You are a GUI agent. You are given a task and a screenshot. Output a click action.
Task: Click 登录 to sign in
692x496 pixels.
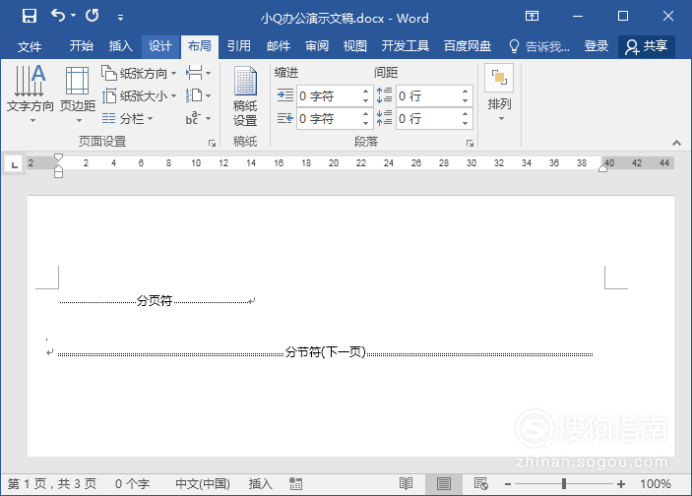coord(596,46)
